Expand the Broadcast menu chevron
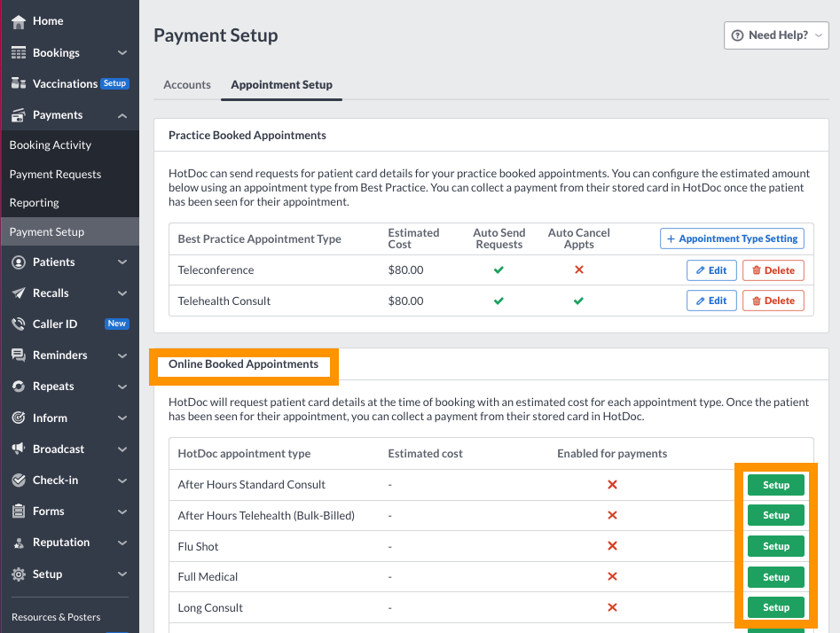Viewport: 840px width, 633px height. point(122,449)
